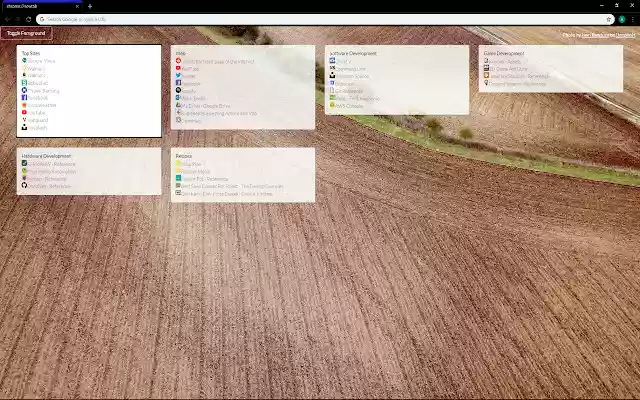The width and height of the screenshot is (640, 400).
Task: Open the Best Slow Cooker Pot Roast link
Action: pos(232,186)
